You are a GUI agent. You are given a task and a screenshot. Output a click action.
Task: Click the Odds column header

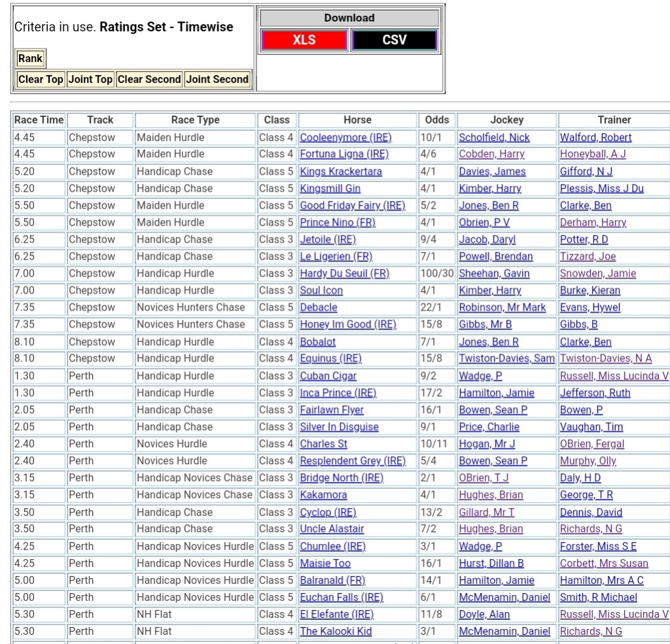tap(437, 120)
